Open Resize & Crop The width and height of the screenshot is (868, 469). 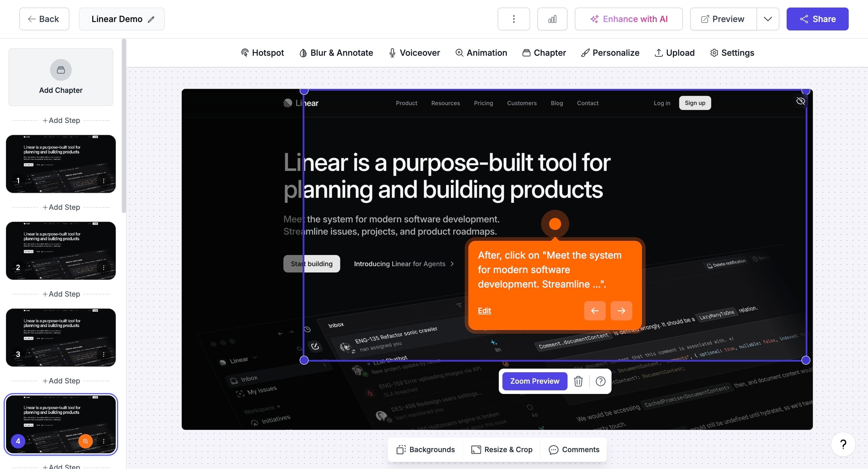502,449
